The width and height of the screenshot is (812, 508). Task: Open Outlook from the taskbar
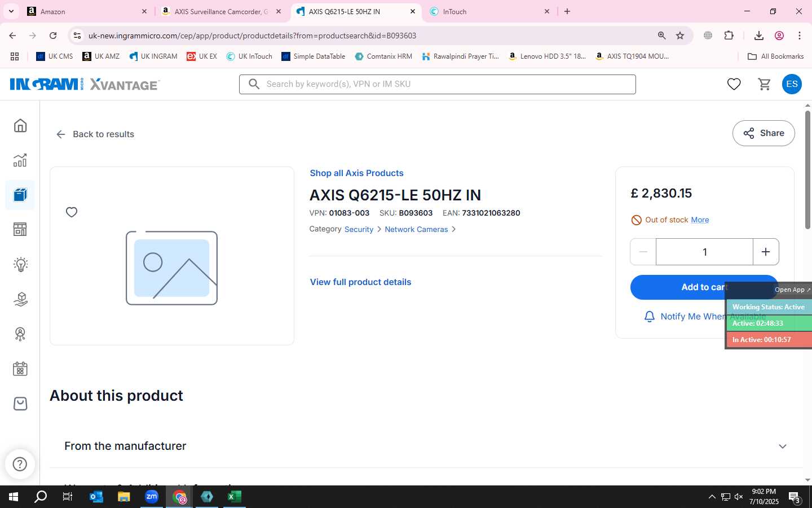tap(96, 497)
